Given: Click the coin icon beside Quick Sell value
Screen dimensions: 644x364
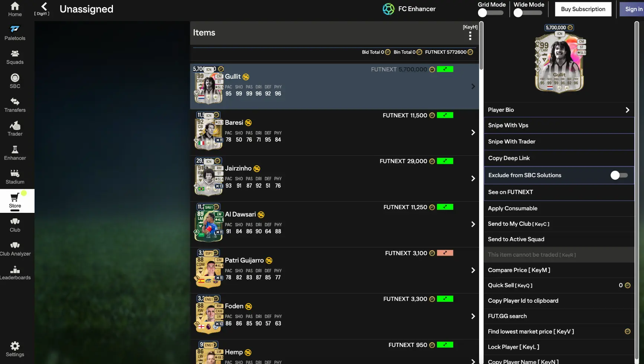Looking at the screenshot, I should 628,285.
